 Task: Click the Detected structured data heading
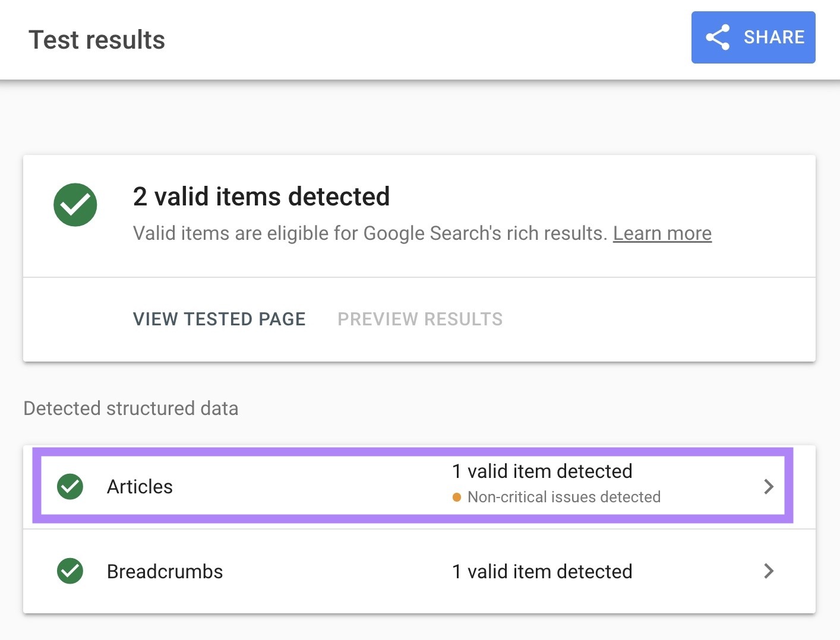[x=131, y=408]
